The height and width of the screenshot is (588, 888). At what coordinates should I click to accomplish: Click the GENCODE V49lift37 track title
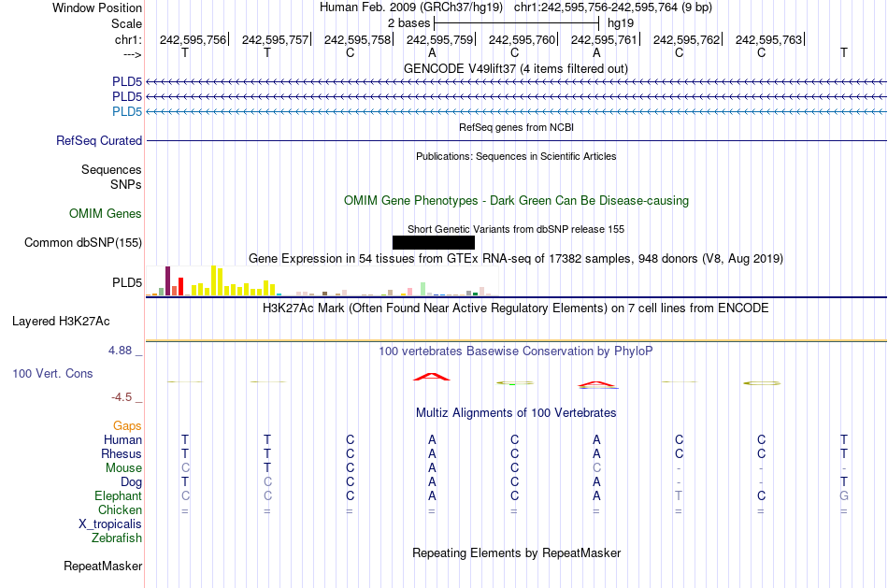[516, 68]
